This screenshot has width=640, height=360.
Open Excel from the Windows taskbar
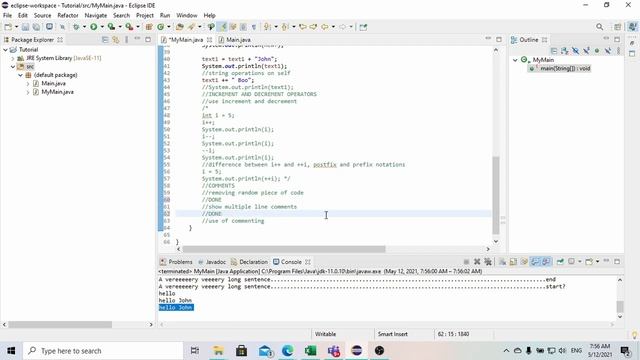[311, 351]
